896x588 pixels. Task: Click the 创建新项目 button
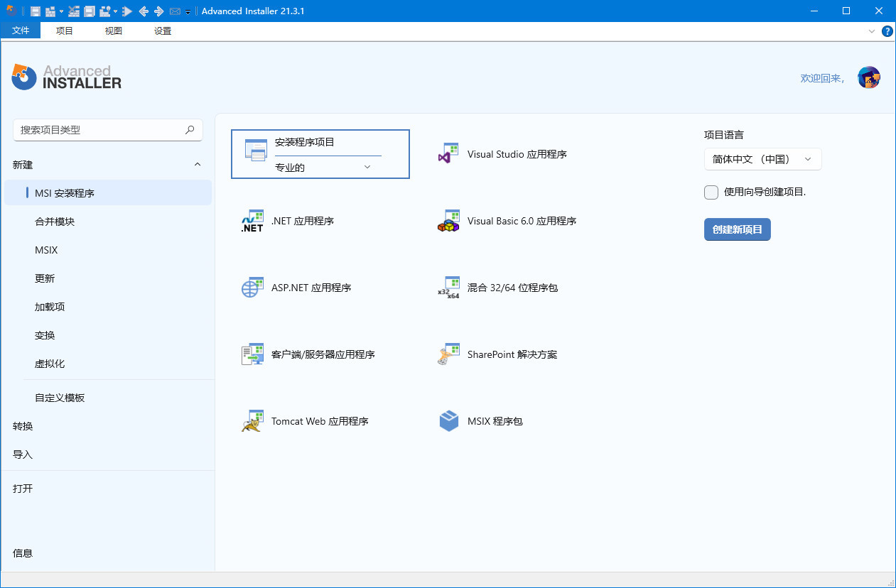[x=737, y=230]
